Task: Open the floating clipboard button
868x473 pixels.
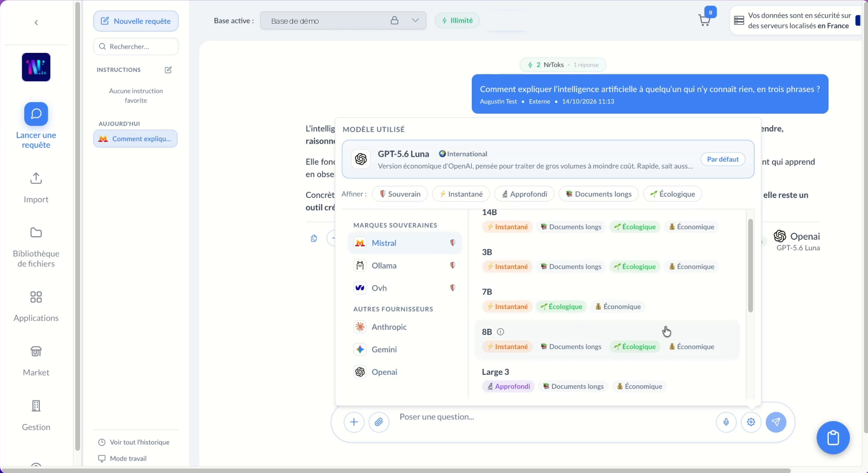Action: coord(833,438)
